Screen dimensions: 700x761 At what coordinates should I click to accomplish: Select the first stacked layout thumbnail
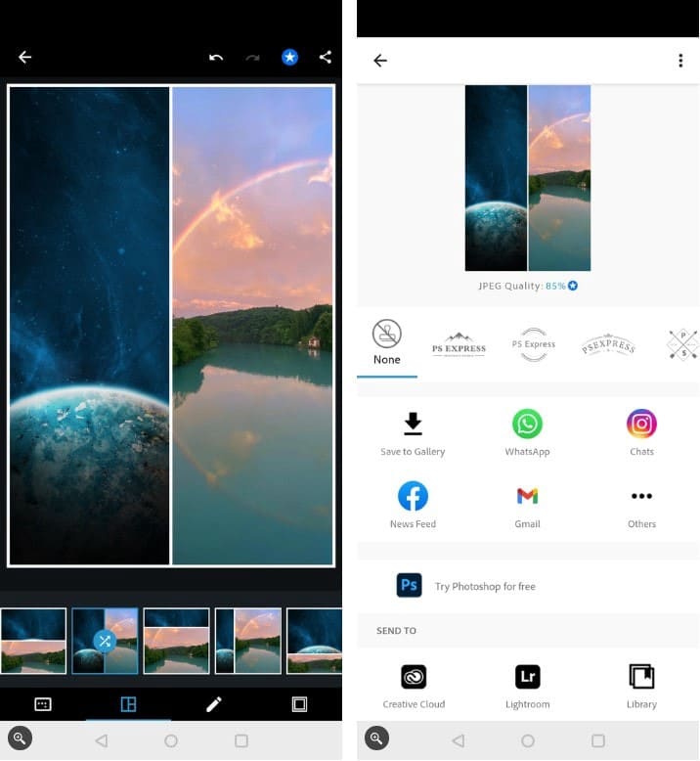click(33, 641)
